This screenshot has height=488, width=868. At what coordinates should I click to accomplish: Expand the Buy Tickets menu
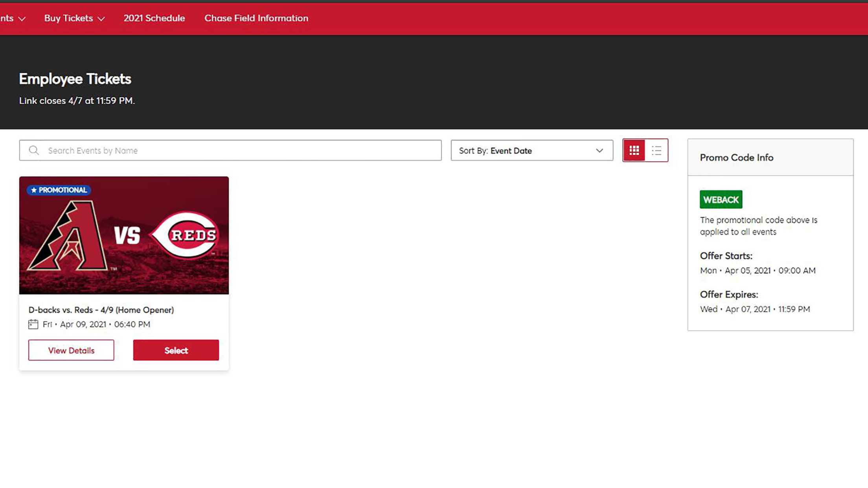click(74, 18)
